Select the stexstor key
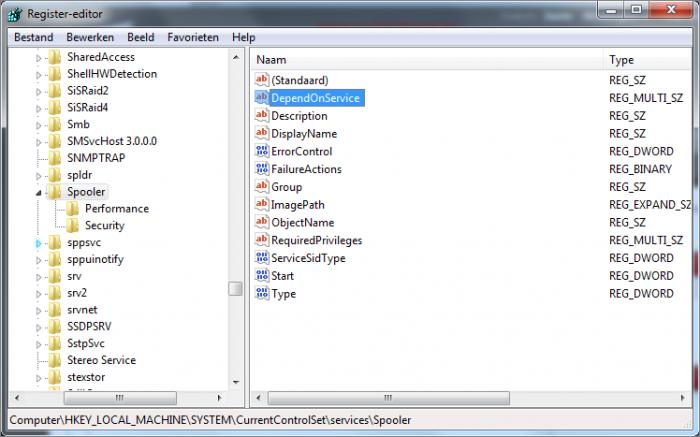The image size is (700, 437). click(86, 377)
